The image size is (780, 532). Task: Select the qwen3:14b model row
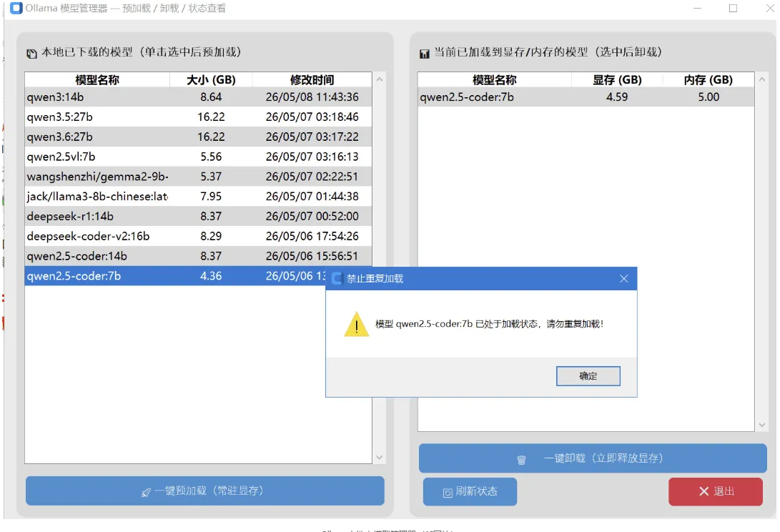coord(198,97)
